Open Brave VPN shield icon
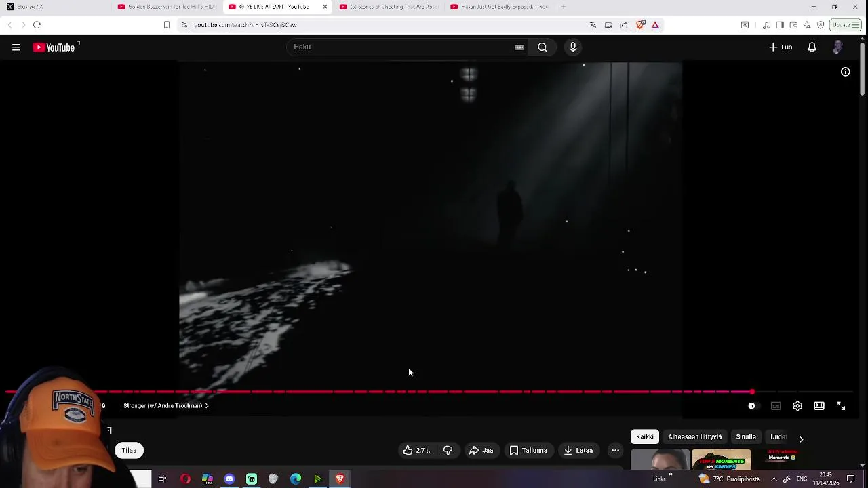This screenshot has width=868, height=488. click(821, 25)
